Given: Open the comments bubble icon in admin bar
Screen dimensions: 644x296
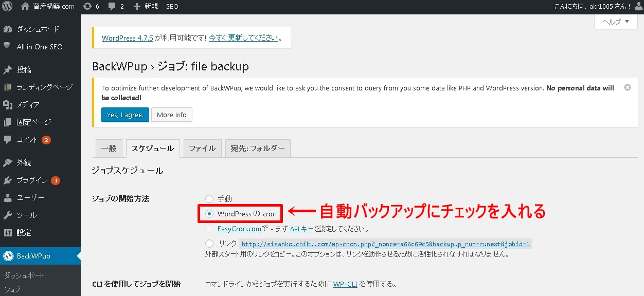Looking at the screenshot, I should point(112,7).
